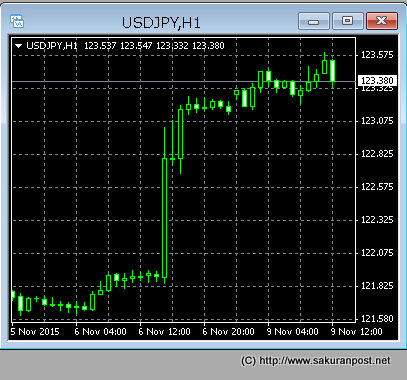Click the 122.825 price axis label
Screen dimensions: 407x380
tap(377, 154)
